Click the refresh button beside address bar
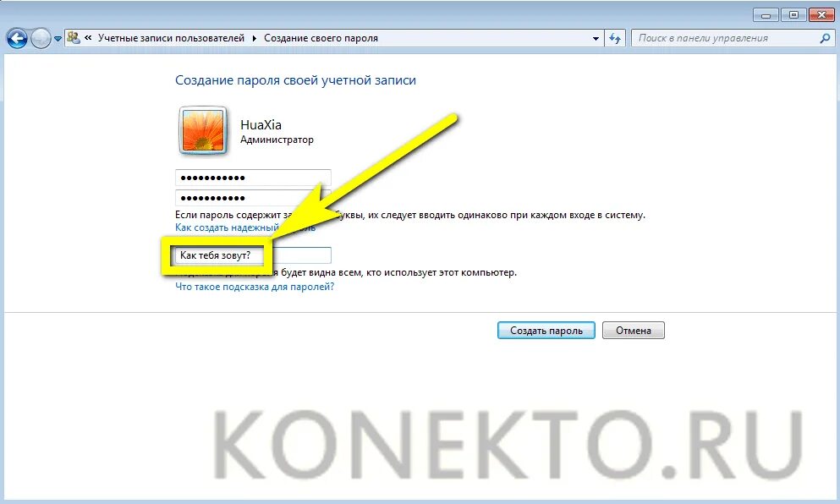The width and height of the screenshot is (840, 504). point(615,39)
